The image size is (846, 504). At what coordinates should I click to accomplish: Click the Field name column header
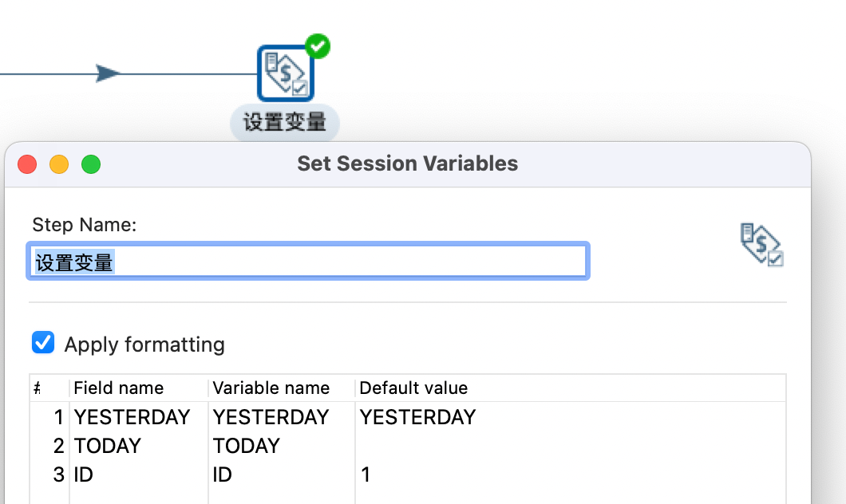point(119,388)
